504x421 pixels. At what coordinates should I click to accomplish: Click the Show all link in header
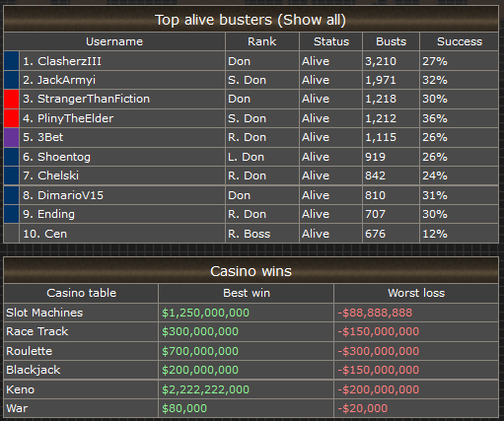(313, 20)
